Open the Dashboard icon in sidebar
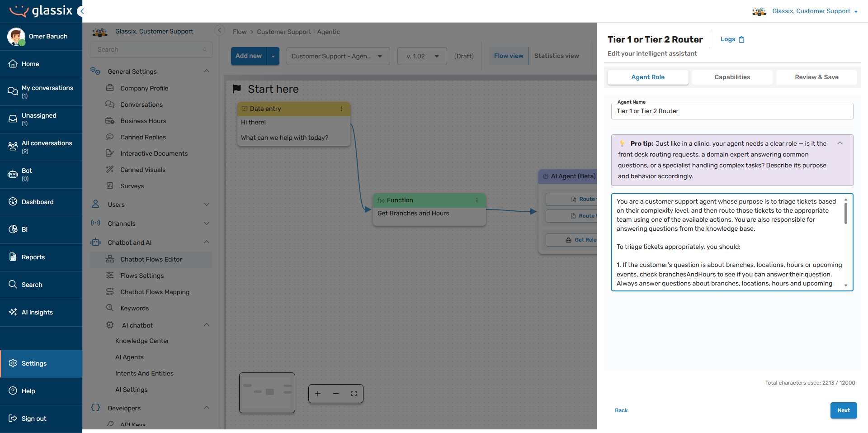868x433 pixels. pyautogui.click(x=13, y=202)
